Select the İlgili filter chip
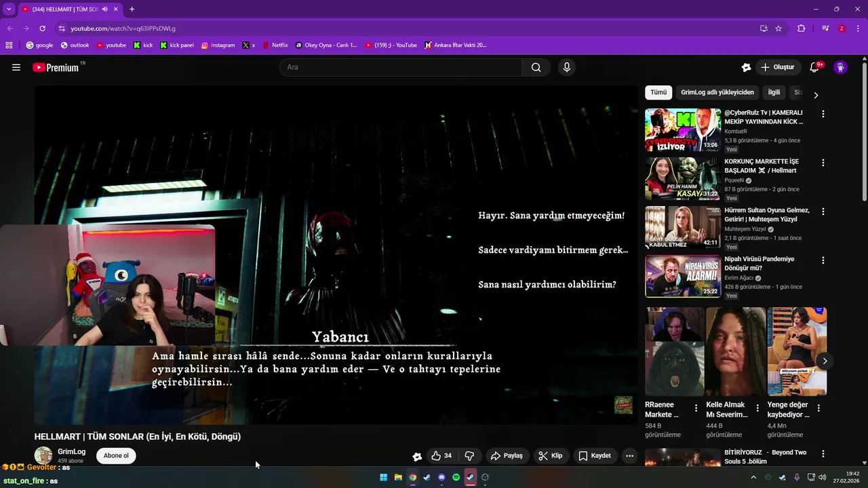868x488 pixels. 774,92
